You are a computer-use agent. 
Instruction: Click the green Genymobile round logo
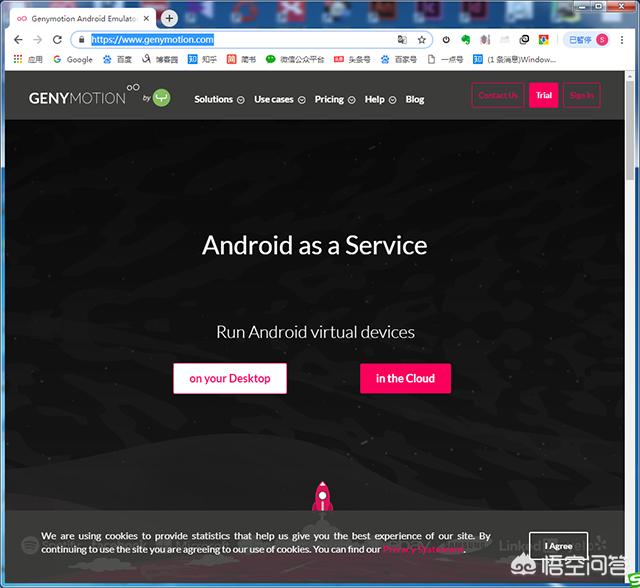[162, 98]
